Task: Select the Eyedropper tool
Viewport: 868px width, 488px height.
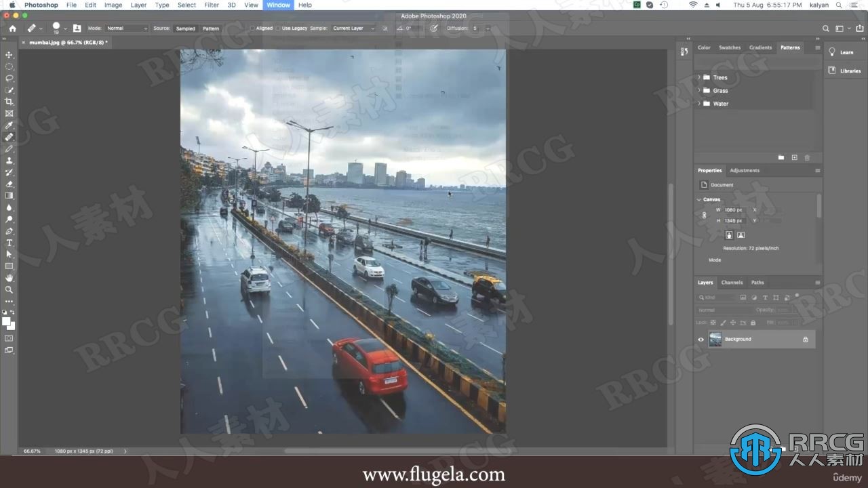Action: click(x=9, y=125)
